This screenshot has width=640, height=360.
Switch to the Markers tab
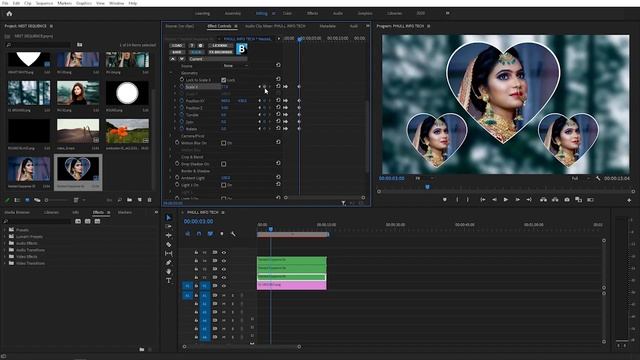pyautogui.click(x=124, y=213)
